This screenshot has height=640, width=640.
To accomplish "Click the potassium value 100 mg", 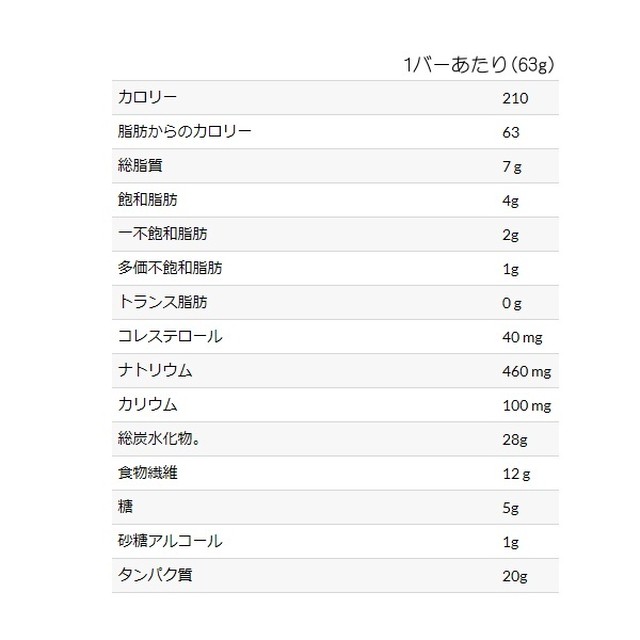I will point(526,405).
